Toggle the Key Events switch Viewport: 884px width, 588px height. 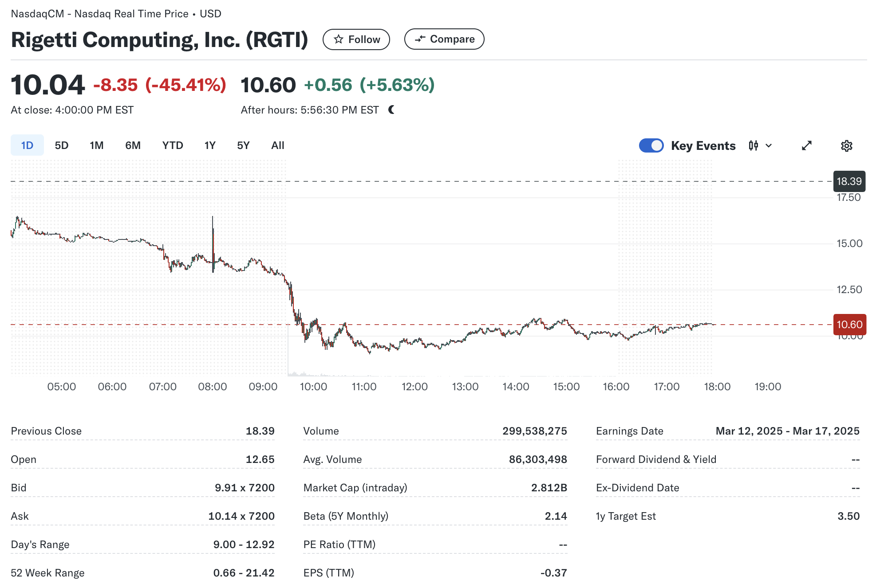pyautogui.click(x=651, y=145)
